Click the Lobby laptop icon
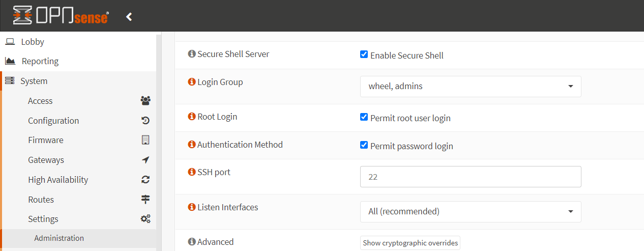 pos(10,42)
